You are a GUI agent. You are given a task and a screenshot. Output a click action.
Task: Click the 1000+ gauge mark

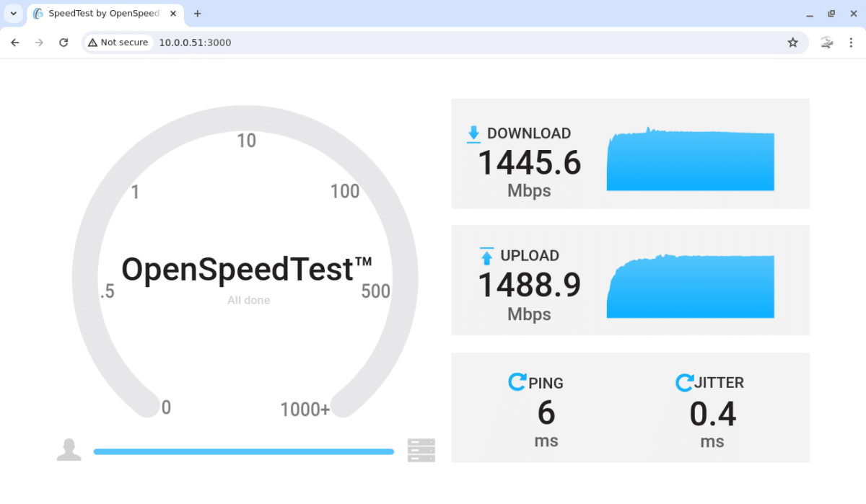[x=305, y=410]
